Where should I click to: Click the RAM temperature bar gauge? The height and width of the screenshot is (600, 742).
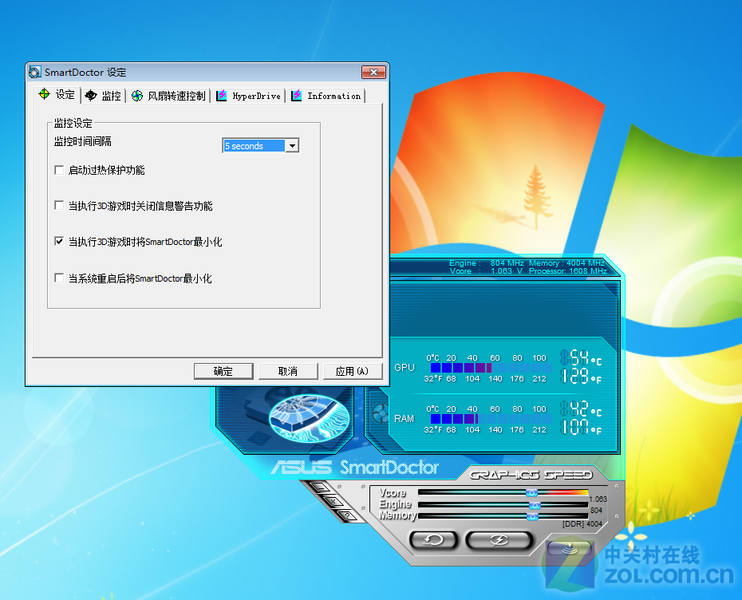tap(491, 419)
